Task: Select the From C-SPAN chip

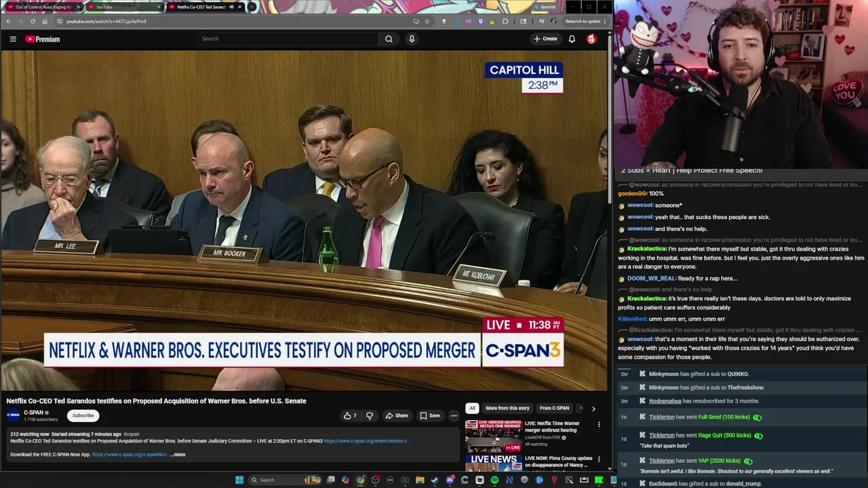Action: [x=554, y=408]
